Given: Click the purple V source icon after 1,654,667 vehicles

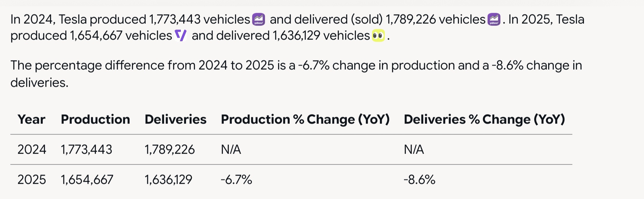Looking at the screenshot, I should (181, 36).
